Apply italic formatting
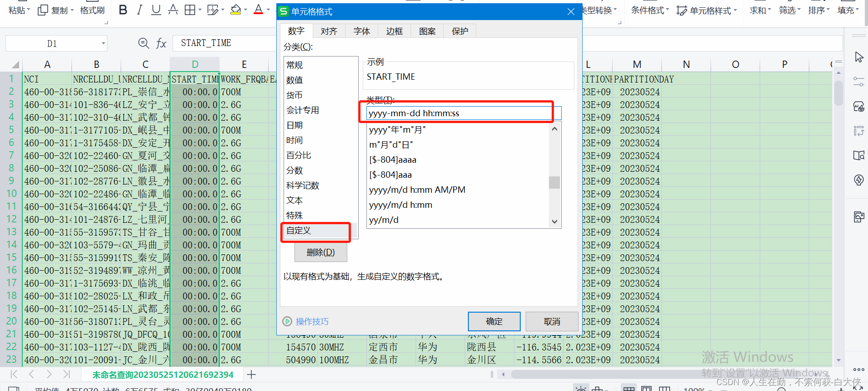Screen dimensions: 868x391 [140, 10]
